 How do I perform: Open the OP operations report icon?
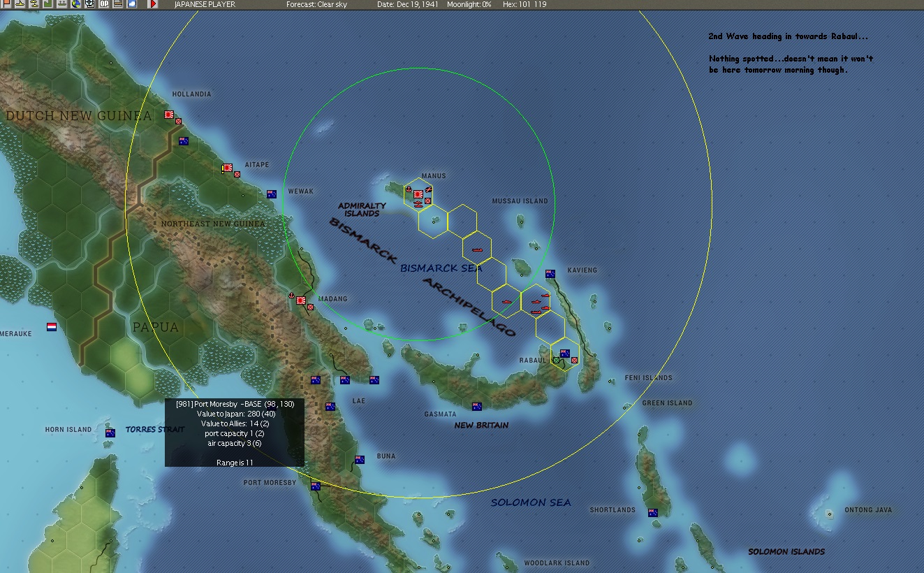pyautogui.click(x=104, y=4)
